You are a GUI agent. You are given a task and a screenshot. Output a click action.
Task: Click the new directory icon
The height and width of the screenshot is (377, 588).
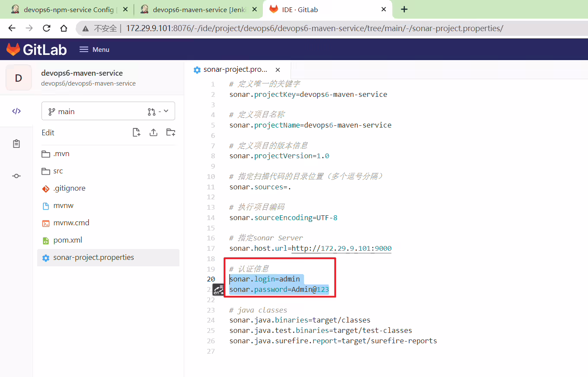[171, 132]
